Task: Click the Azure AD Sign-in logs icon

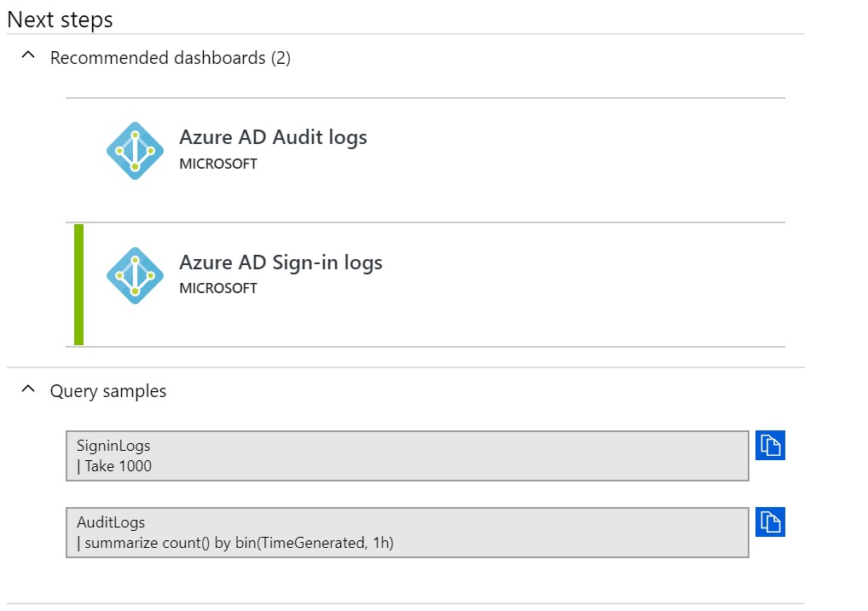Action: pyautogui.click(x=135, y=276)
